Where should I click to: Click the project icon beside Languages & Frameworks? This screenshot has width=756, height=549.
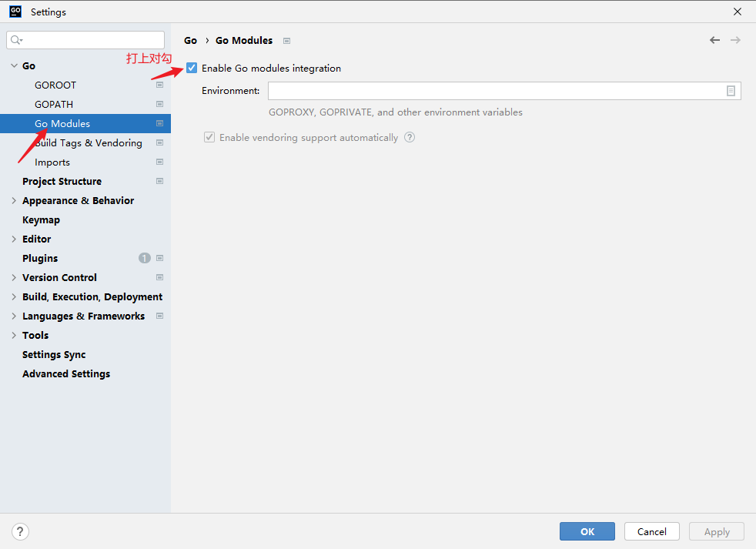click(159, 316)
